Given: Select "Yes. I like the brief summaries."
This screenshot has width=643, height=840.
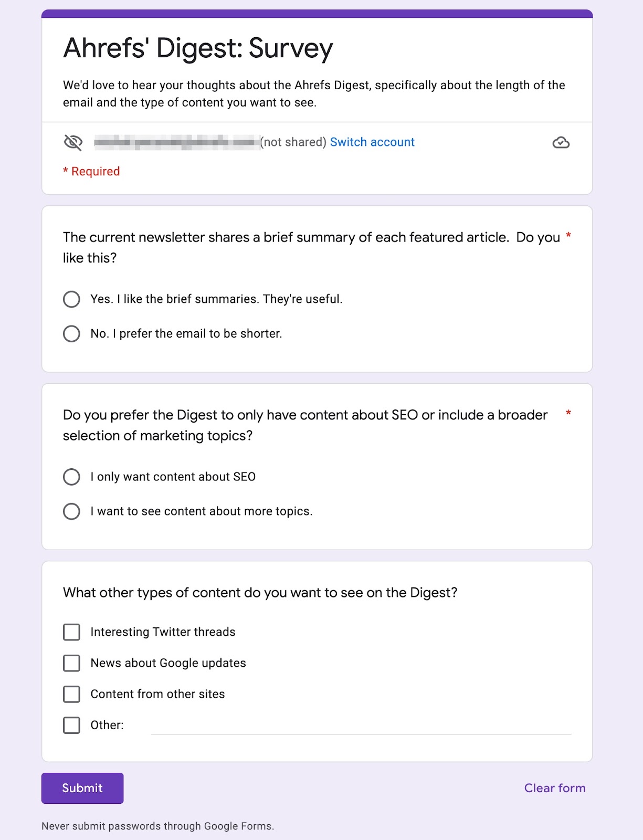Looking at the screenshot, I should [71, 299].
